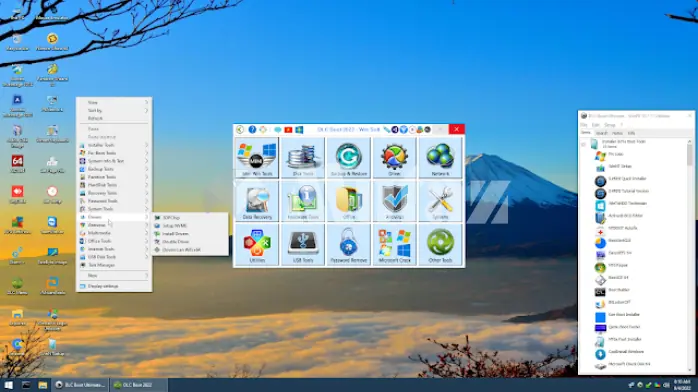The image size is (698, 392).
Task: Open the Data Recovery tile
Action: [x=257, y=201]
